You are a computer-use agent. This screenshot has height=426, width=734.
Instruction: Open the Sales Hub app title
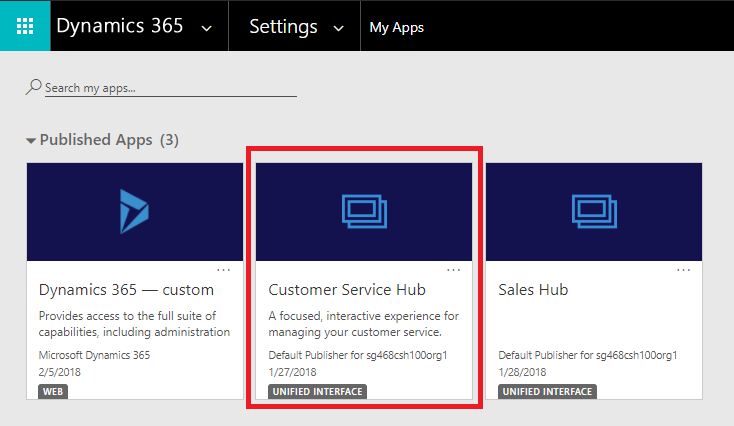533,290
